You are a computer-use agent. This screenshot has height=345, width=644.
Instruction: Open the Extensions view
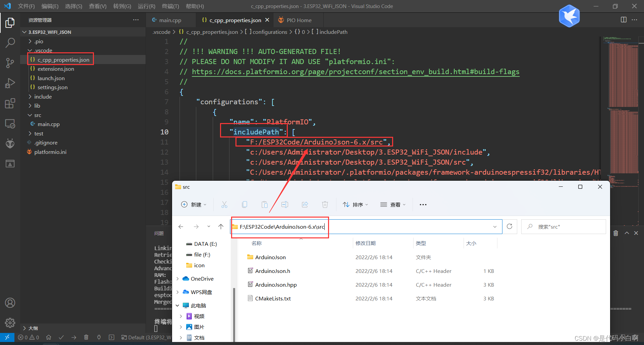tap(10, 103)
